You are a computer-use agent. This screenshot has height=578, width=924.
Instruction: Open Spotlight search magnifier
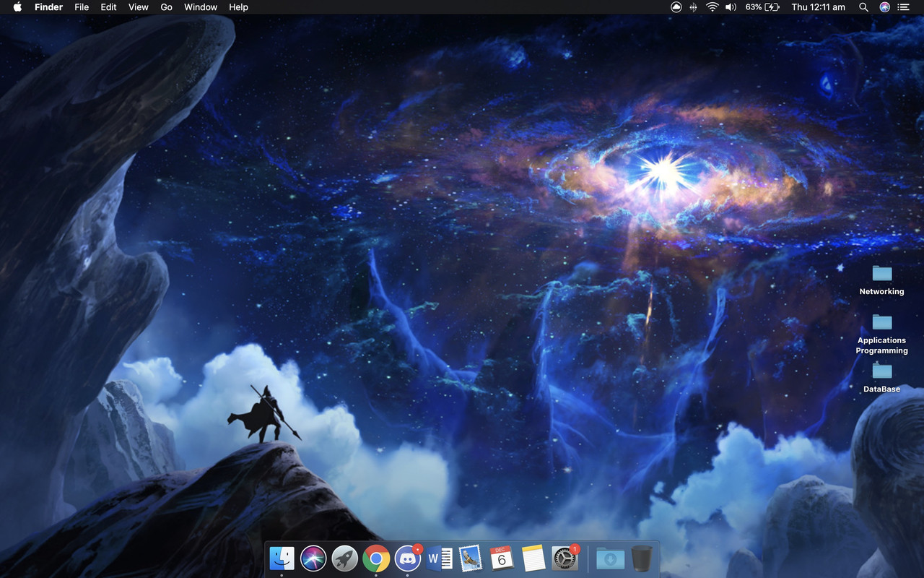point(863,7)
